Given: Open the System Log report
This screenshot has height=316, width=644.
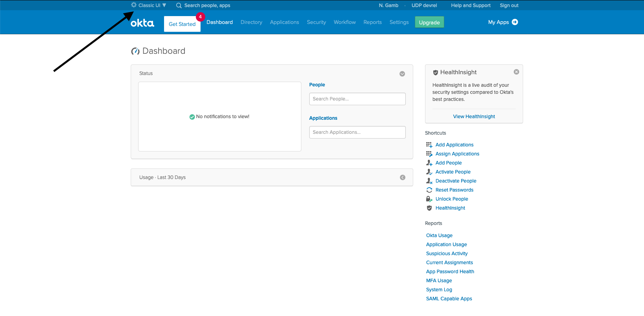Looking at the screenshot, I should tap(439, 290).
